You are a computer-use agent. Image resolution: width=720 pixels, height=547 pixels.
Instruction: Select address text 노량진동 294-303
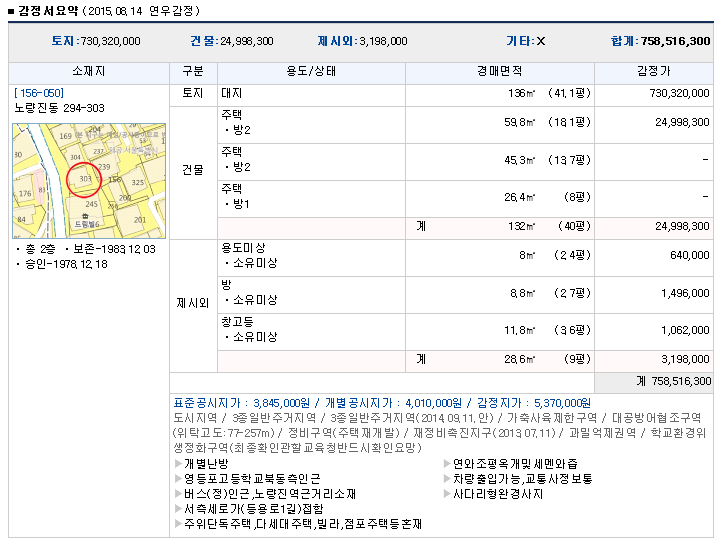pyautogui.click(x=60, y=108)
